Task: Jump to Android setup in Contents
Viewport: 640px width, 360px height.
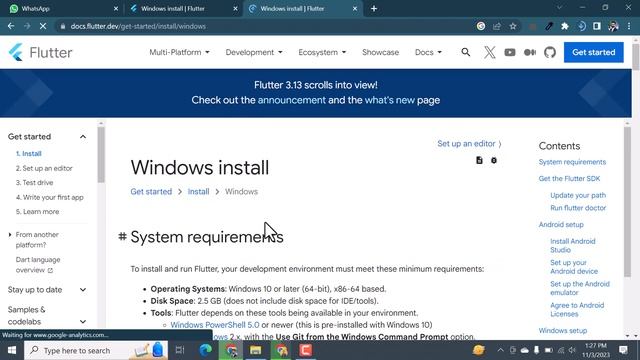Action: (x=561, y=225)
